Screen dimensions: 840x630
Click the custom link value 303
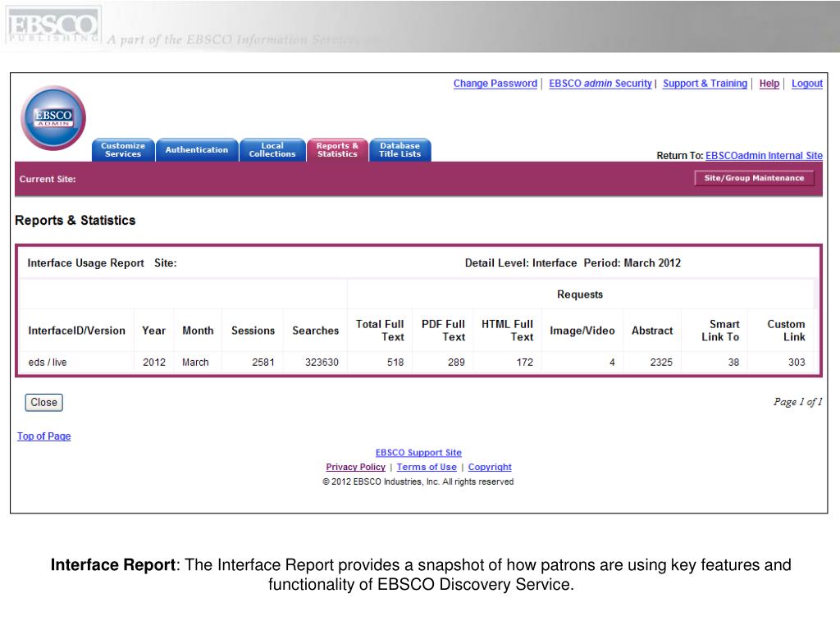797,362
